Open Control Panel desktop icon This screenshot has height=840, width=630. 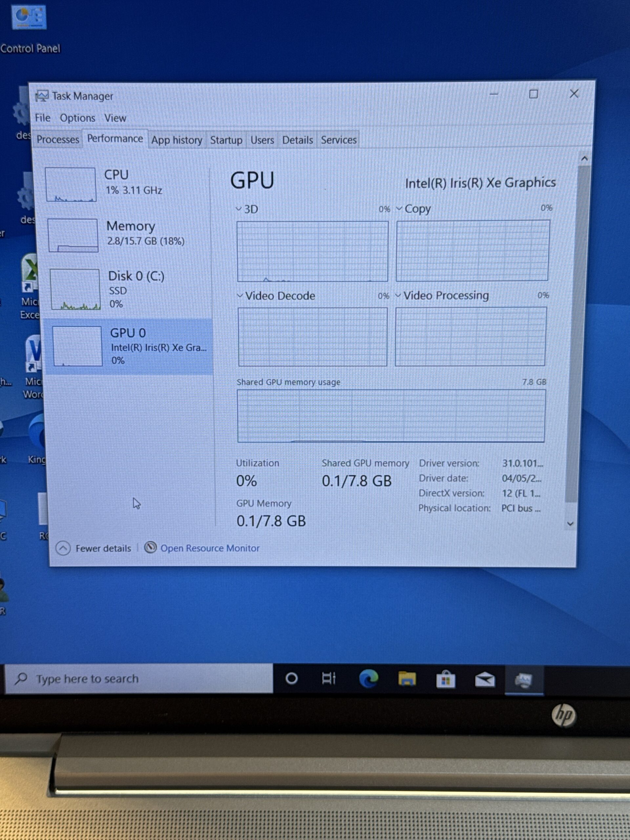pyautogui.click(x=30, y=29)
